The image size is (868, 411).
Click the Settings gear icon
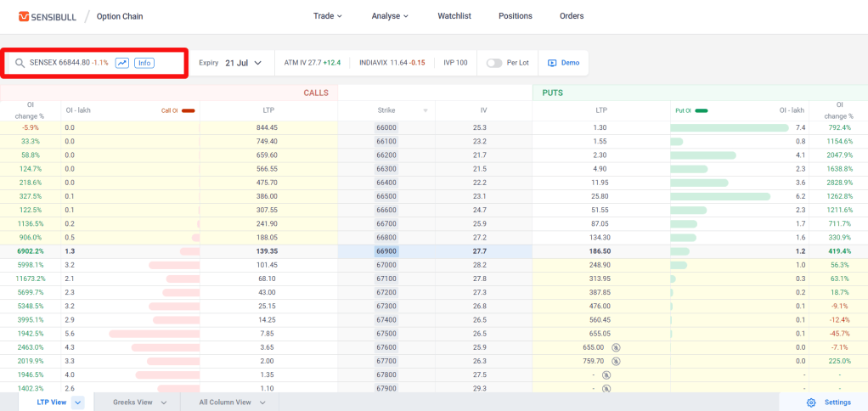pyautogui.click(x=811, y=403)
